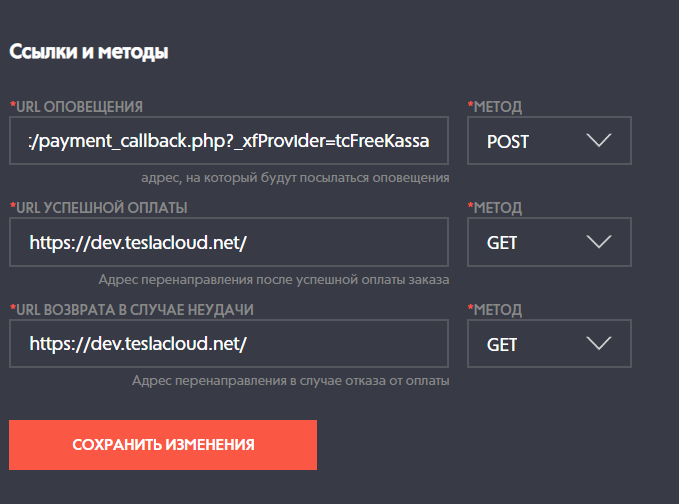Click the hint text under notification URL

click(295, 178)
